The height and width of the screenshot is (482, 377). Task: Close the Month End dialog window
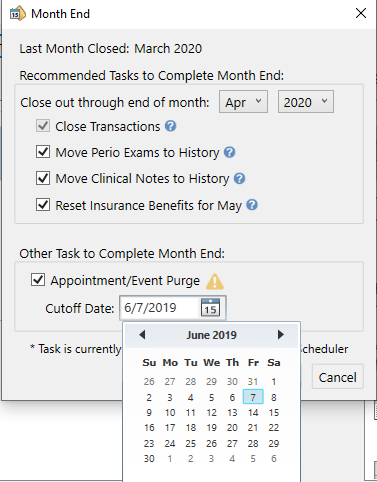pos(361,14)
